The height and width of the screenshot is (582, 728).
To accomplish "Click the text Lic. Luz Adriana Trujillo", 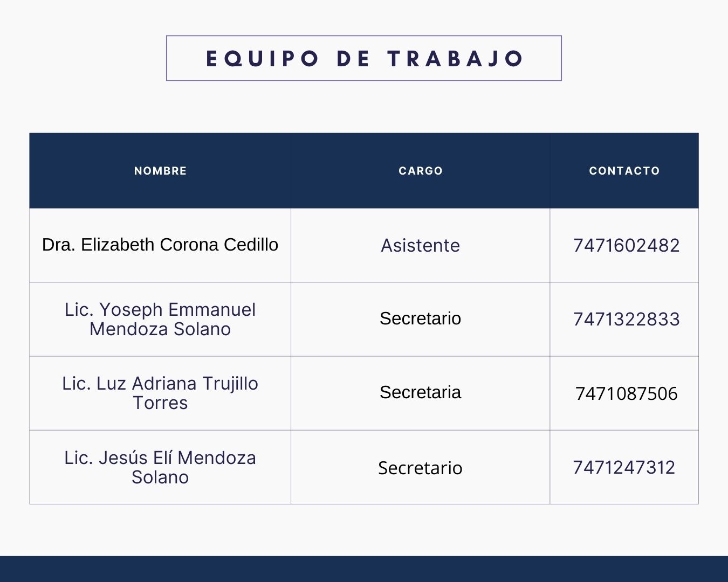I will pos(160,384).
